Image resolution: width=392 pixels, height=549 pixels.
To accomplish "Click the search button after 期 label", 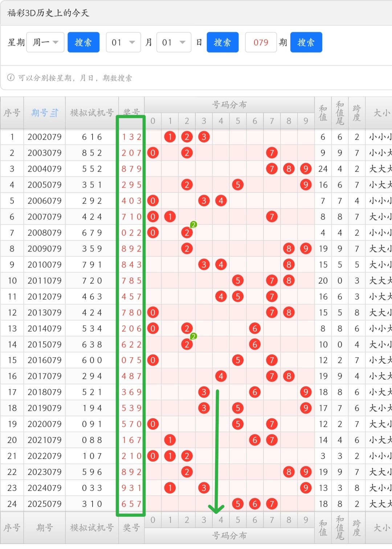I will click(306, 42).
